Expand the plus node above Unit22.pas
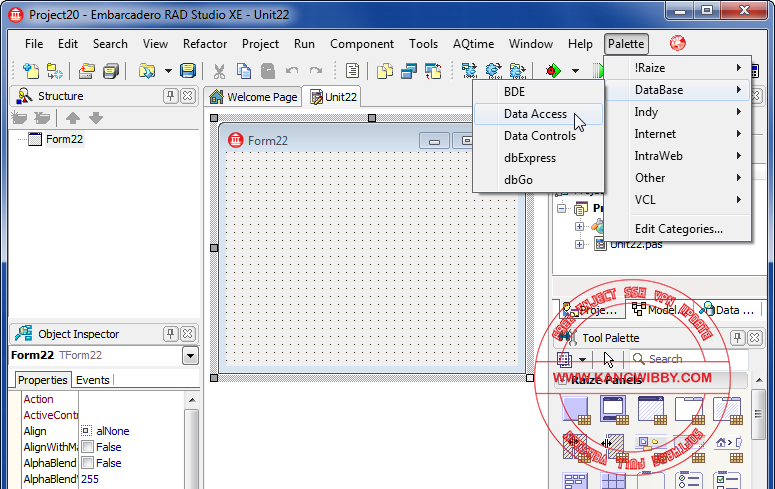 coord(580,226)
